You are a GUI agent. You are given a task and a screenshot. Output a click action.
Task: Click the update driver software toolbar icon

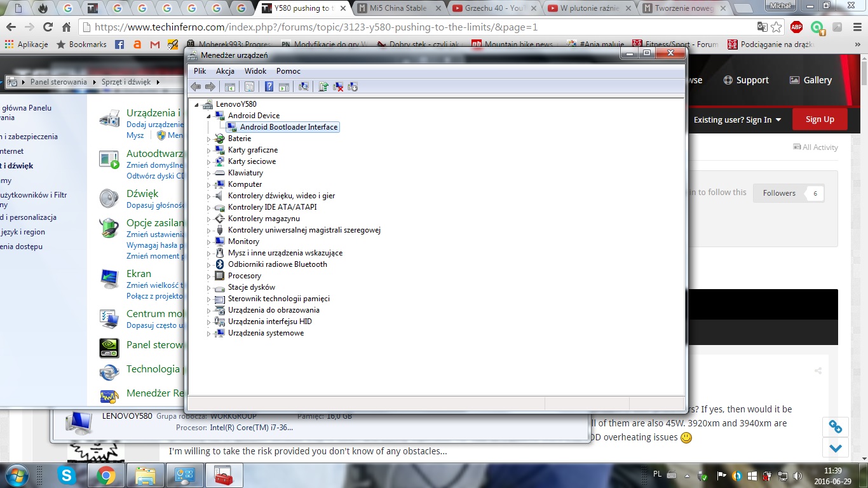click(323, 87)
